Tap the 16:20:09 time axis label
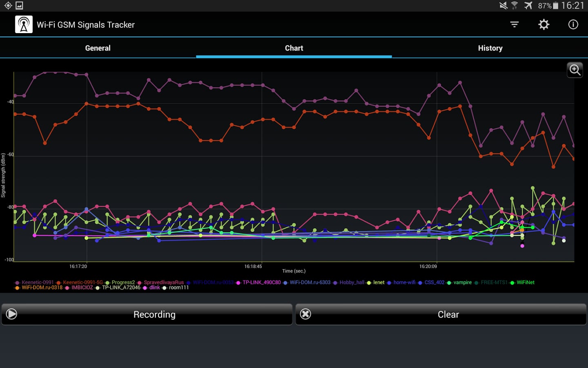The image size is (588, 368). [428, 266]
